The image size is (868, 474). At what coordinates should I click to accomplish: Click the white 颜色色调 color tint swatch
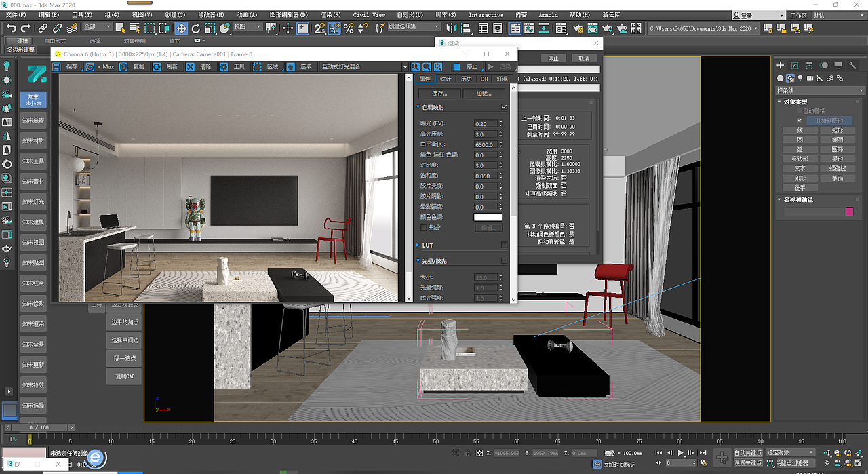point(488,217)
